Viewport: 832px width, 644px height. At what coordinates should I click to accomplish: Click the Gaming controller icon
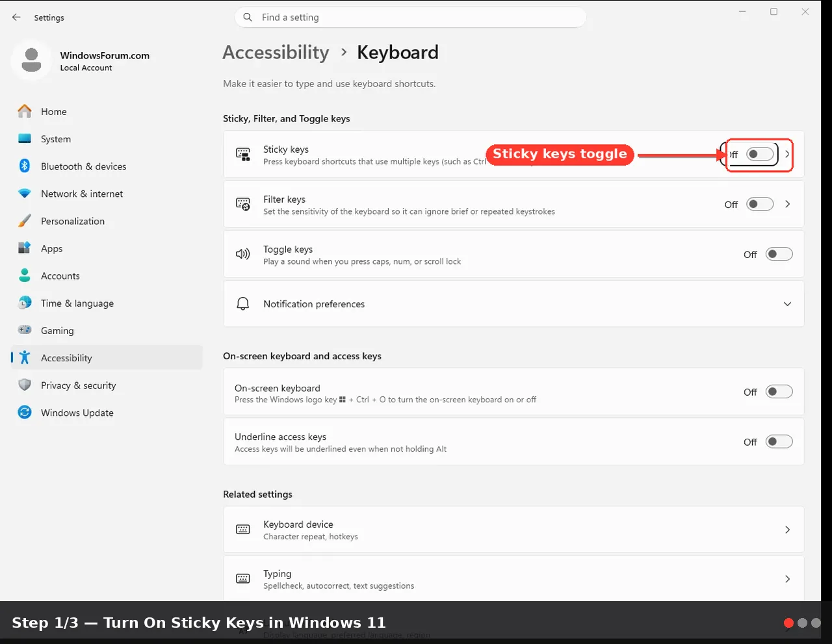coord(25,330)
